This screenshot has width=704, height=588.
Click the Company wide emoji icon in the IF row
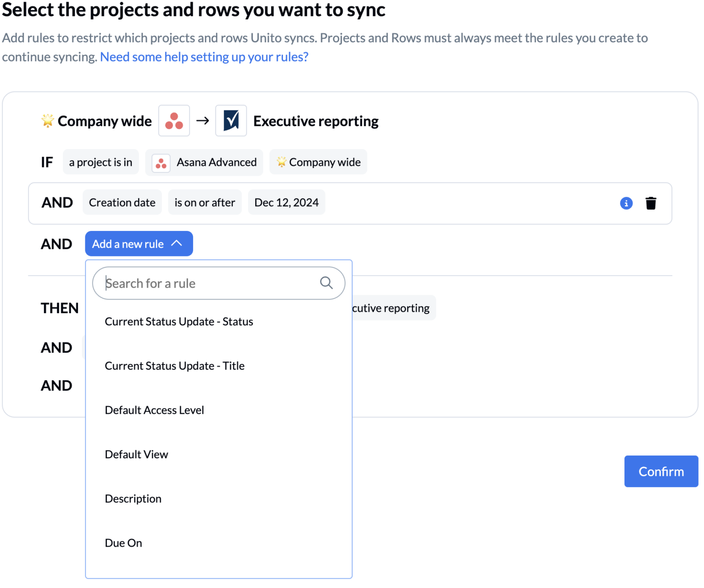pyautogui.click(x=282, y=162)
